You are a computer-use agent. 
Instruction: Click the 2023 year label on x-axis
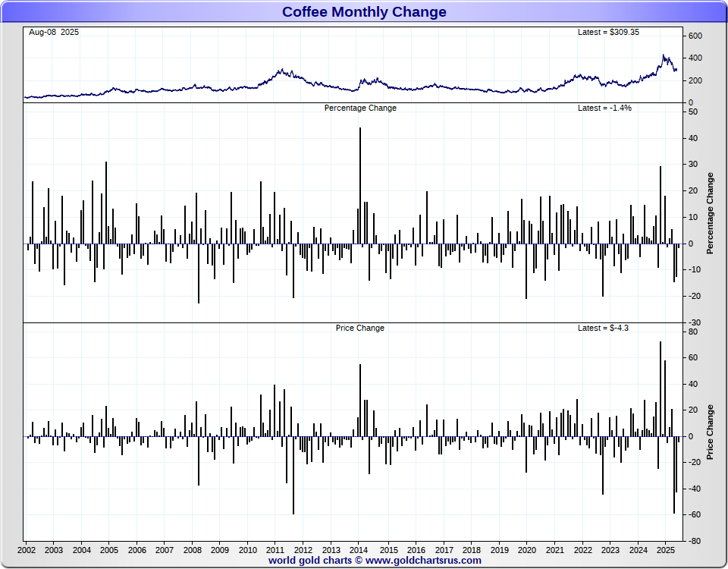pyautogui.click(x=610, y=550)
